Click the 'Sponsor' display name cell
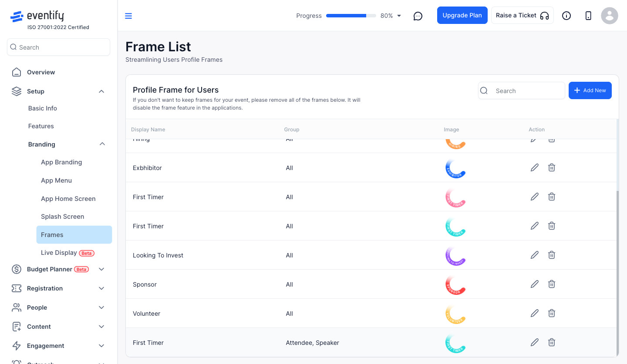The width and height of the screenshot is (627, 364). (145, 284)
